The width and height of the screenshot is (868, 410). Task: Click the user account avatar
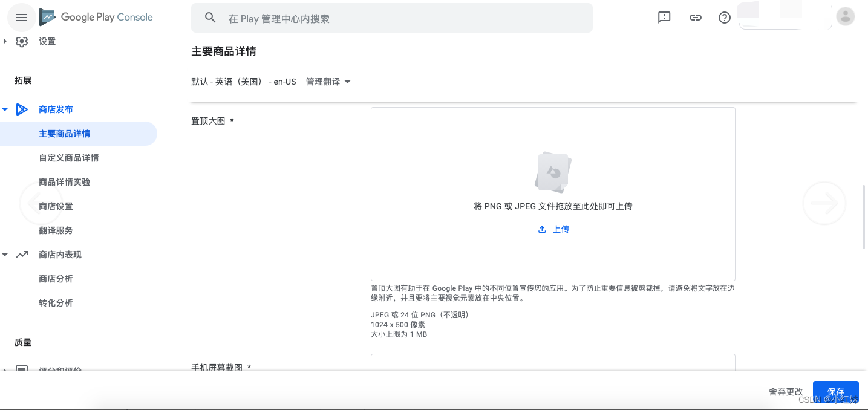845,16
